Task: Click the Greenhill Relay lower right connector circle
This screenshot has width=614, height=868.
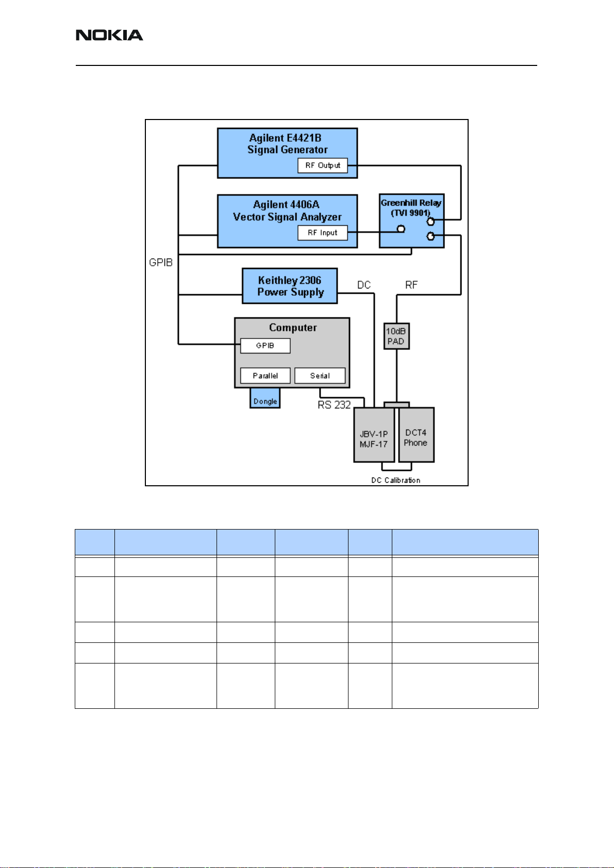Action: coord(430,236)
